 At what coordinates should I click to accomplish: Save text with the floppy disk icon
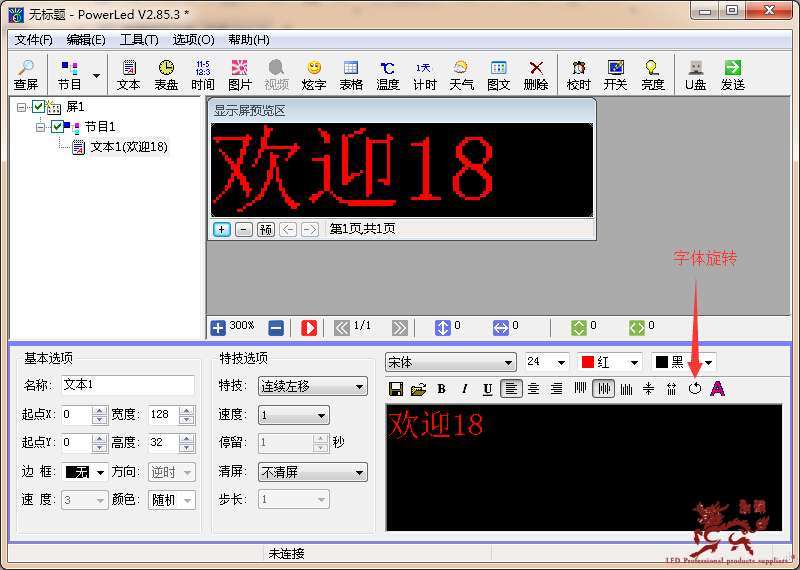(396, 389)
